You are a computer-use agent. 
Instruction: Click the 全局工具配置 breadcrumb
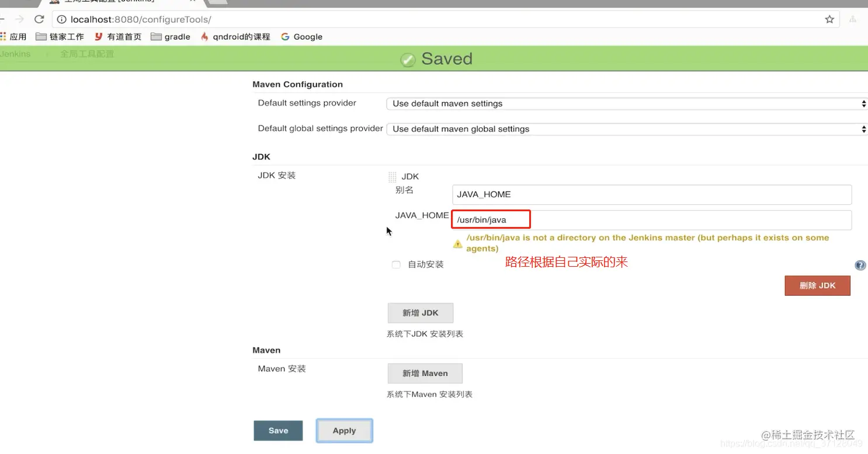[87, 54]
